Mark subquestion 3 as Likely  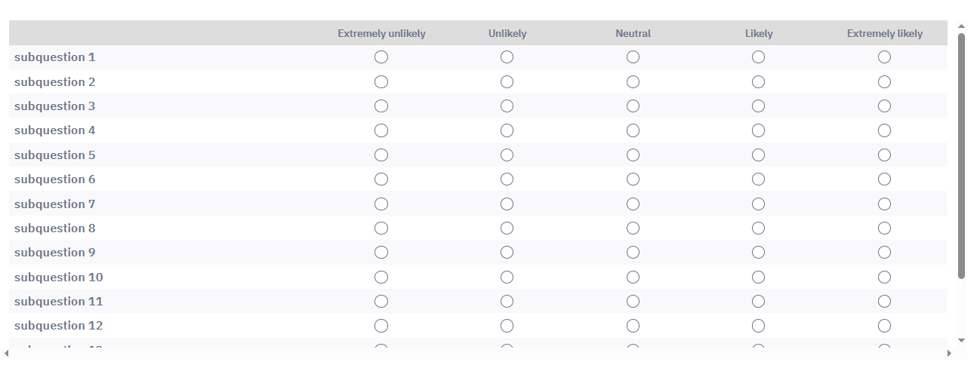758,106
